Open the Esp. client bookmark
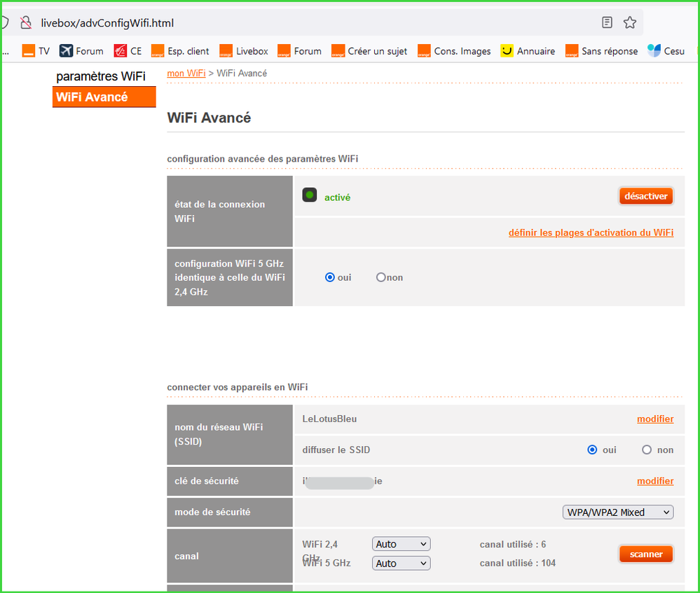Screen dimensions: 700x593 tap(180, 51)
